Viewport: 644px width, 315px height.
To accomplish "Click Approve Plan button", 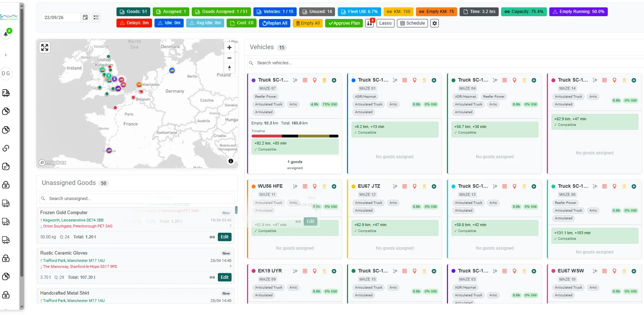I will 344,23.
